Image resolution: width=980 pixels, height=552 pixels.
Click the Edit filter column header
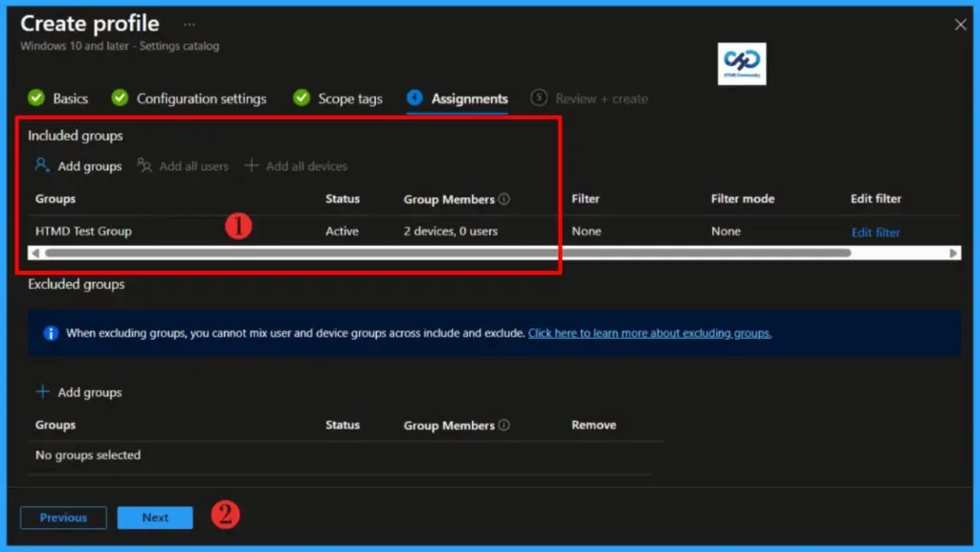click(x=875, y=199)
